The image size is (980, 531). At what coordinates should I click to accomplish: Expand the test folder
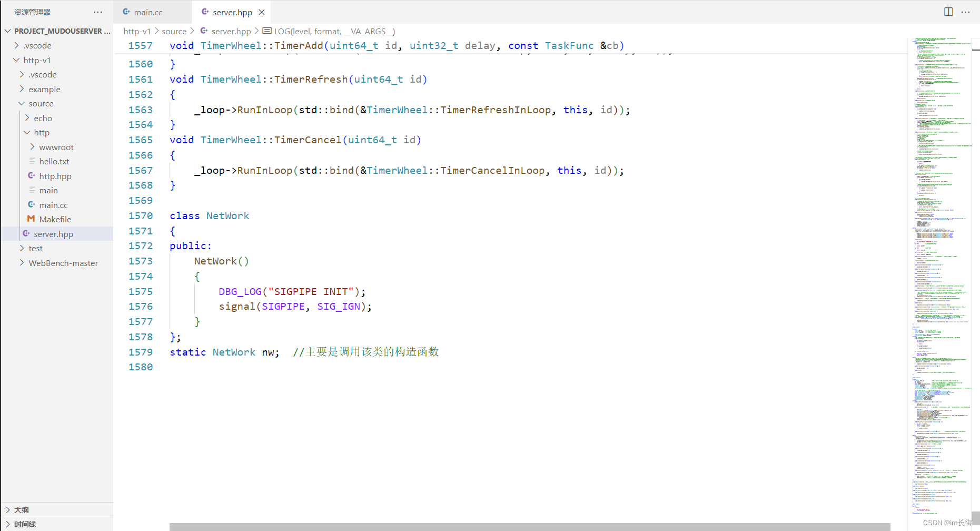22,248
